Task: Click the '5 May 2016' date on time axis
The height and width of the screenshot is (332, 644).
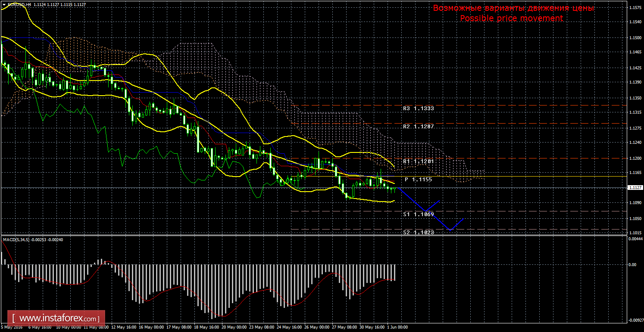Action: click(x=12, y=327)
